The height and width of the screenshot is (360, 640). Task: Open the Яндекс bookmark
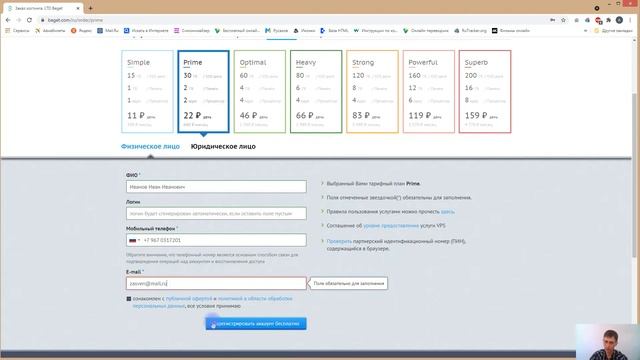coord(81,31)
